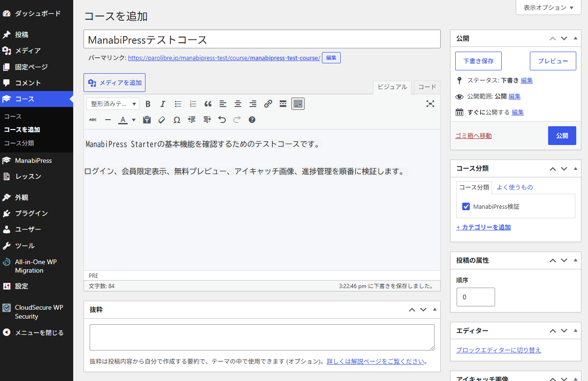Click the blue 公開 button
Screen dimensions: 588x381
(562, 136)
